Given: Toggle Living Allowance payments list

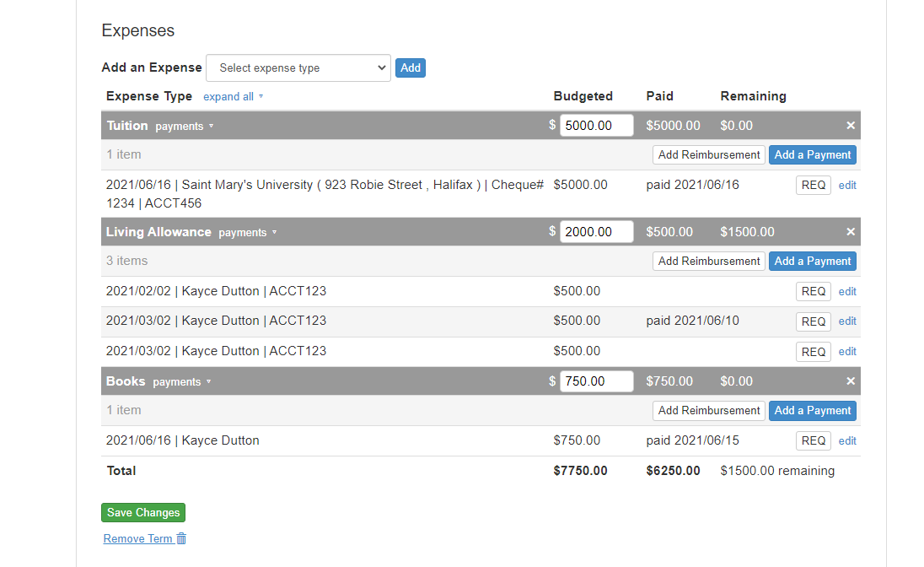Looking at the screenshot, I should pos(248,233).
